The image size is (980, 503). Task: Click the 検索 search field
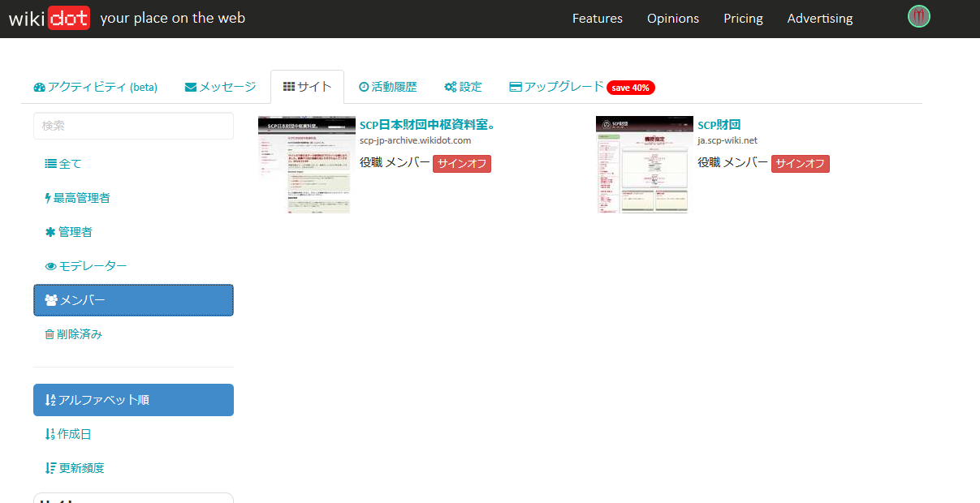point(133,126)
